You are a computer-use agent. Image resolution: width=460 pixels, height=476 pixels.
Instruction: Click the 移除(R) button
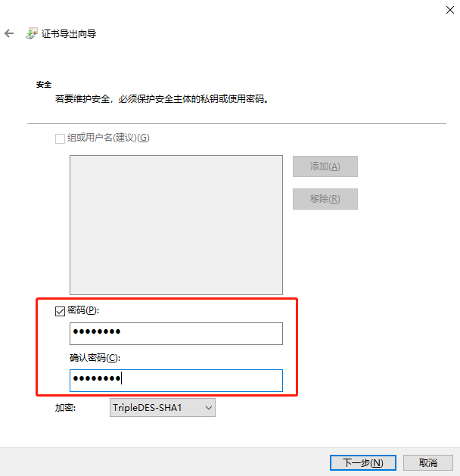coord(325,199)
